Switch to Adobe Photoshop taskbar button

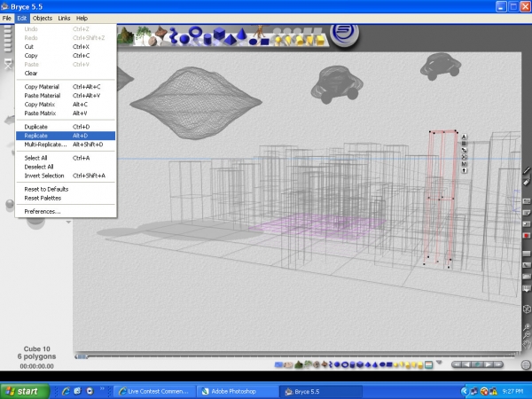[x=238, y=392]
